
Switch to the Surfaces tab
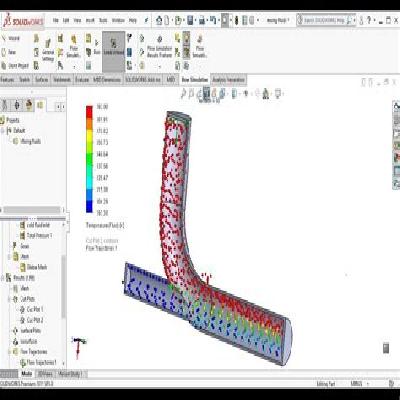point(42,80)
